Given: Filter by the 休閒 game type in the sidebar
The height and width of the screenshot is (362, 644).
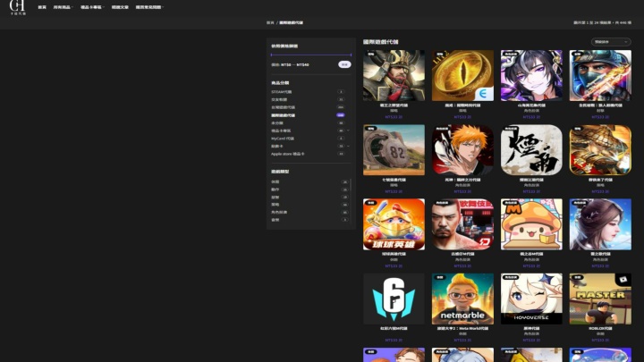Looking at the screenshot, I should pos(275,181).
